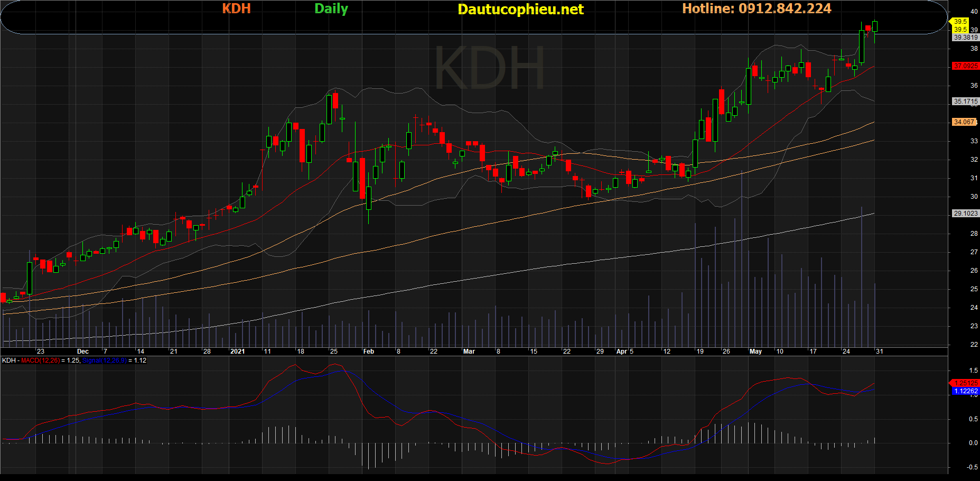Click the Signal(12,26,9) indicator label

click(x=105, y=360)
